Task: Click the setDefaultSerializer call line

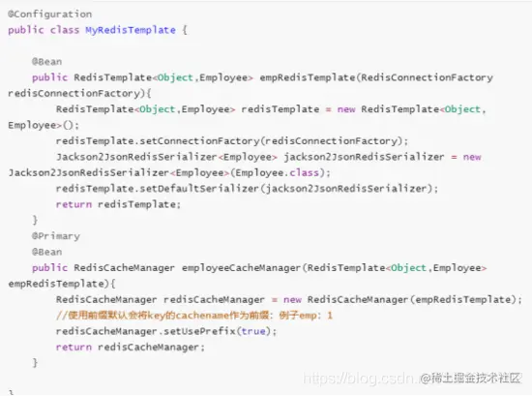Action: click(247, 189)
